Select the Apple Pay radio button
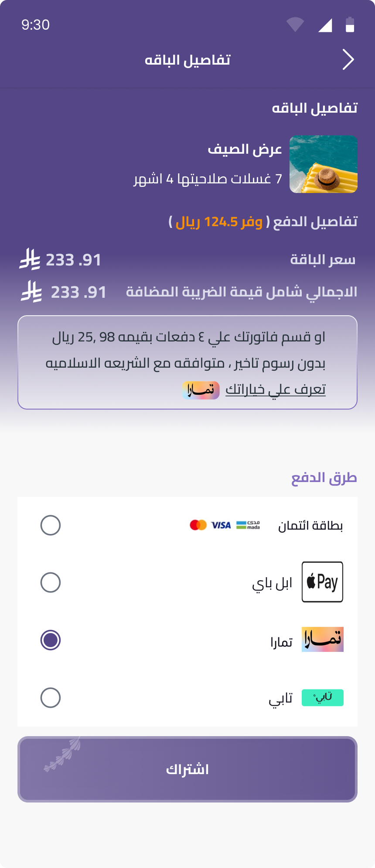Screen dimensions: 375x868 tap(51, 582)
